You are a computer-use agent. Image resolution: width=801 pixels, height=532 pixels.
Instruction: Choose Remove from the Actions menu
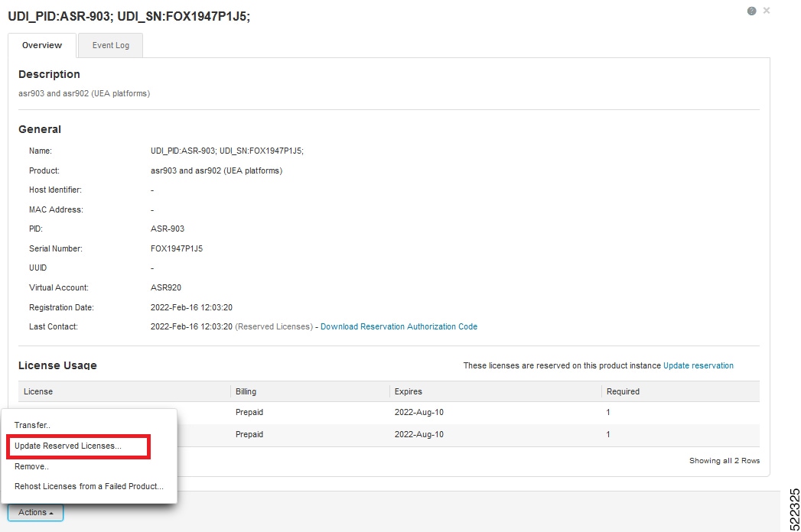click(31, 467)
